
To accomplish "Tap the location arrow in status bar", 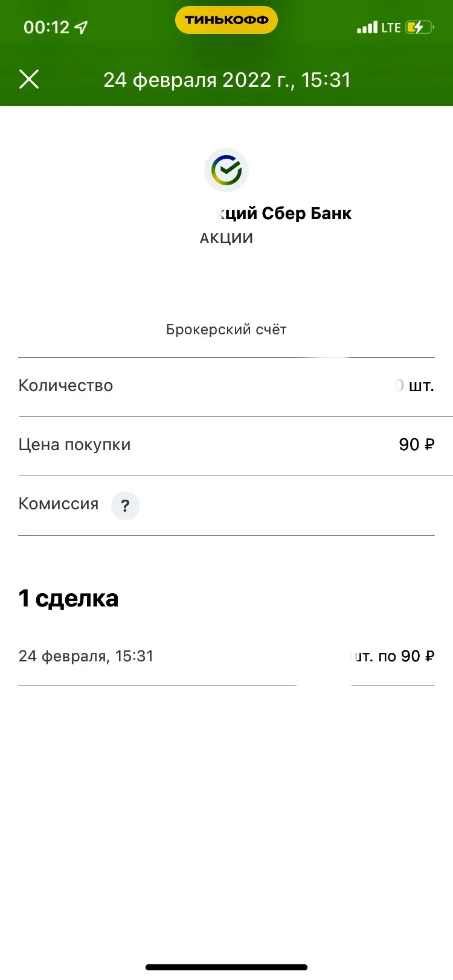I will (x=81, y=27).
